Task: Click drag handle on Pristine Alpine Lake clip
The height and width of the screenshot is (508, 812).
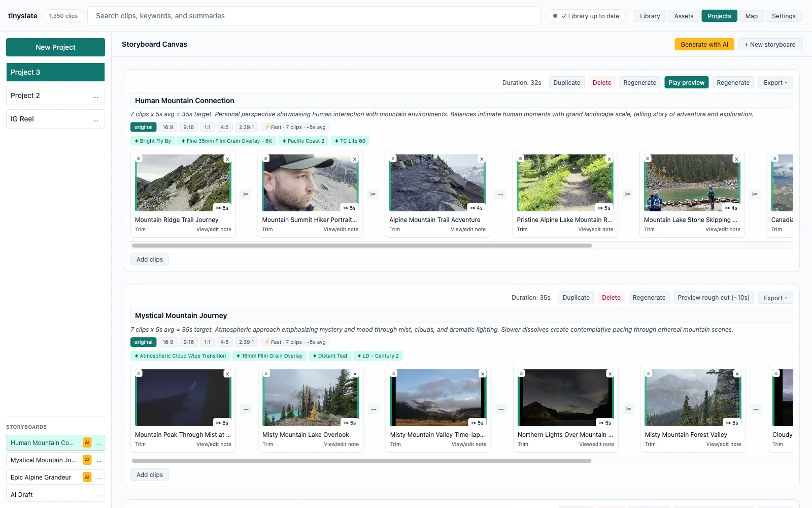Action: (x=520, y=158)
